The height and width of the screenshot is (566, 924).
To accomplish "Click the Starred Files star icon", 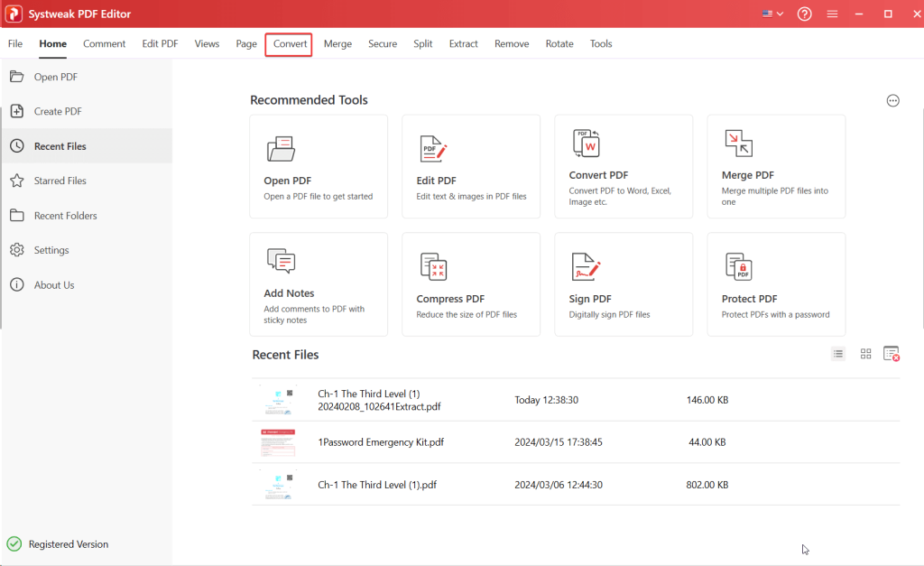I will pyautogui.click(x=17, y=181).
